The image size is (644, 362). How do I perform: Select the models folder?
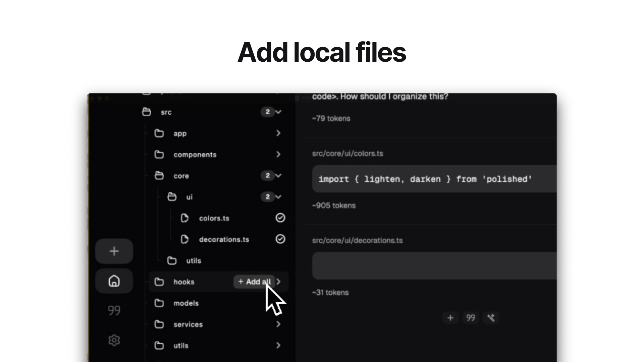coord(186,303)
